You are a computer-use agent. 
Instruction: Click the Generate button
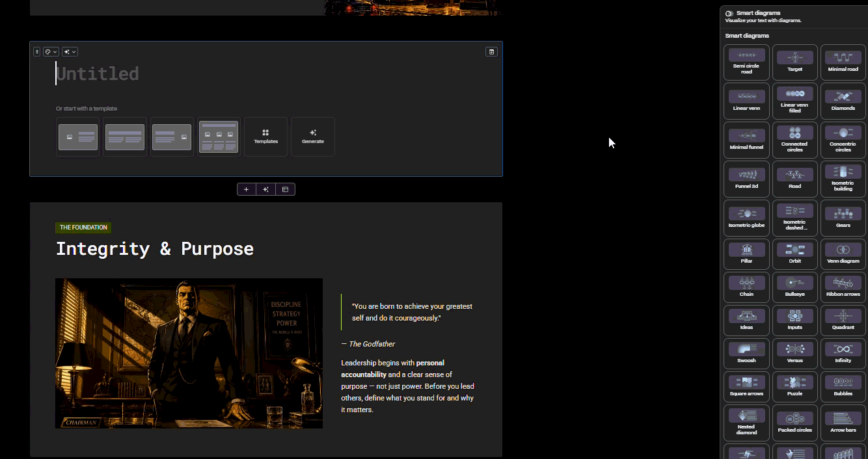pos(312,137)
